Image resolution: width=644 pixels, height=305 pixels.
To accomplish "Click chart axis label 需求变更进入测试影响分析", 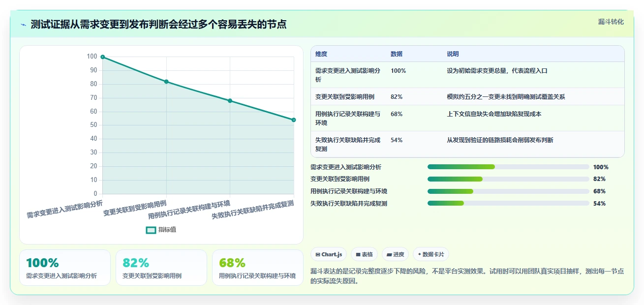I will pyautogui.click(x=65, y=209).
